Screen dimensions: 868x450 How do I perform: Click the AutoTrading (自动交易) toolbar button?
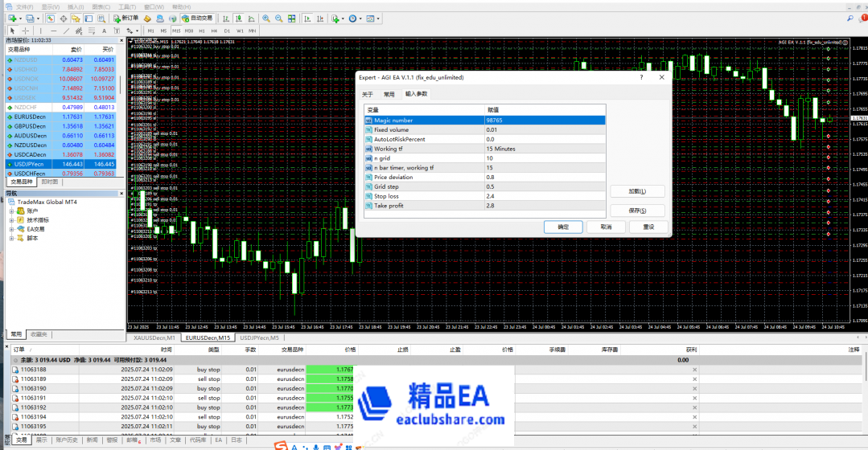198,18
